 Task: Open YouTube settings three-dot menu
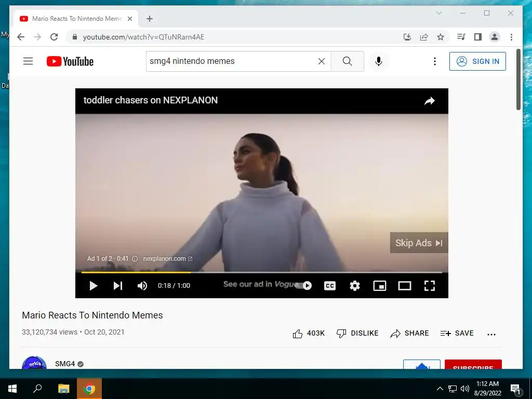(435, 61)
